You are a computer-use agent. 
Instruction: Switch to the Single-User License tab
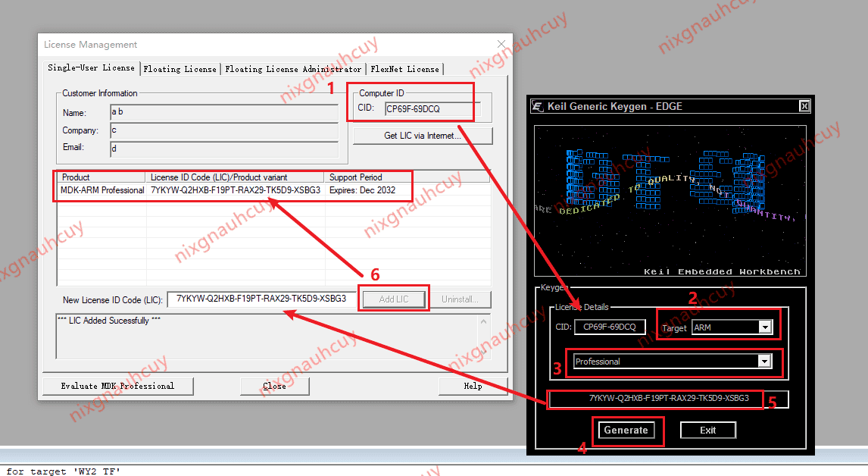pos(92,67)
